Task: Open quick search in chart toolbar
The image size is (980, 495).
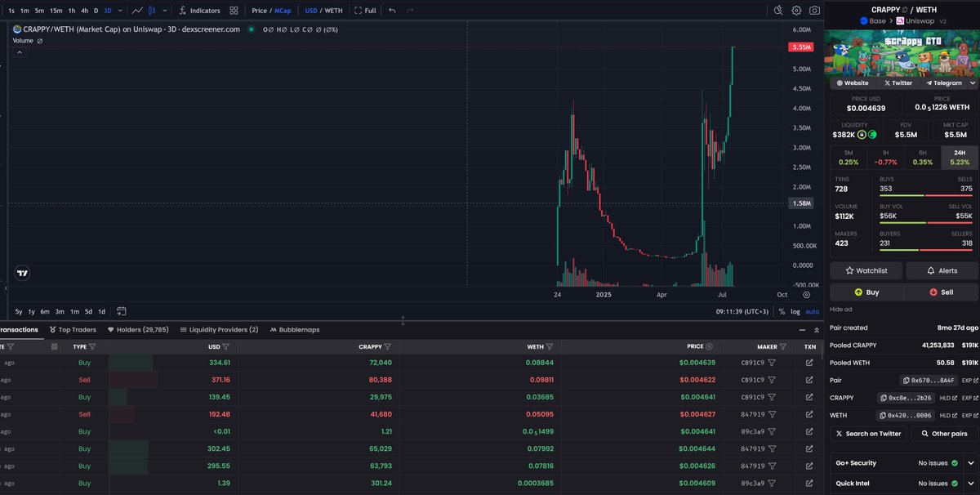Action: (777, 11)
